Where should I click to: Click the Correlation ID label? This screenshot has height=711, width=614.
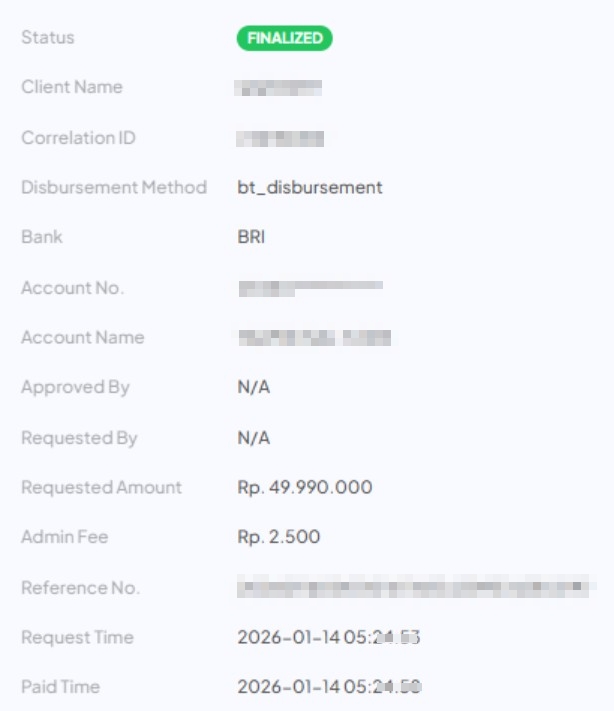coord(78,138)
